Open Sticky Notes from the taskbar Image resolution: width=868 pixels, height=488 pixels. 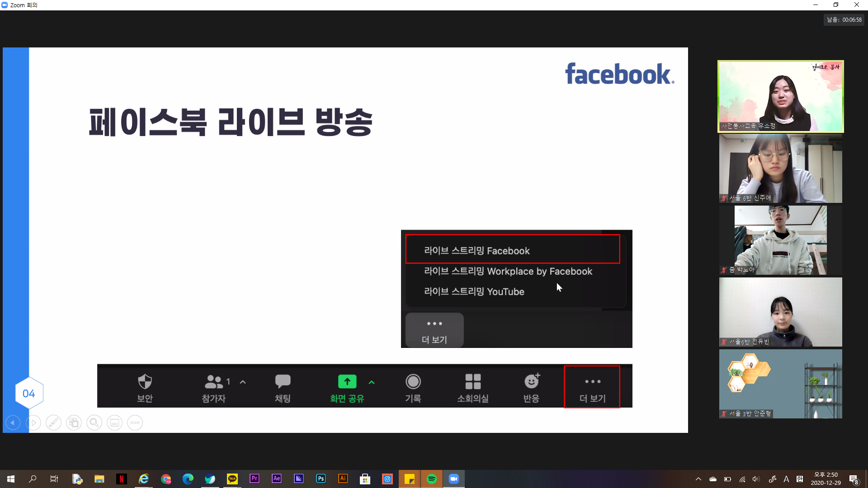(410, 479)
